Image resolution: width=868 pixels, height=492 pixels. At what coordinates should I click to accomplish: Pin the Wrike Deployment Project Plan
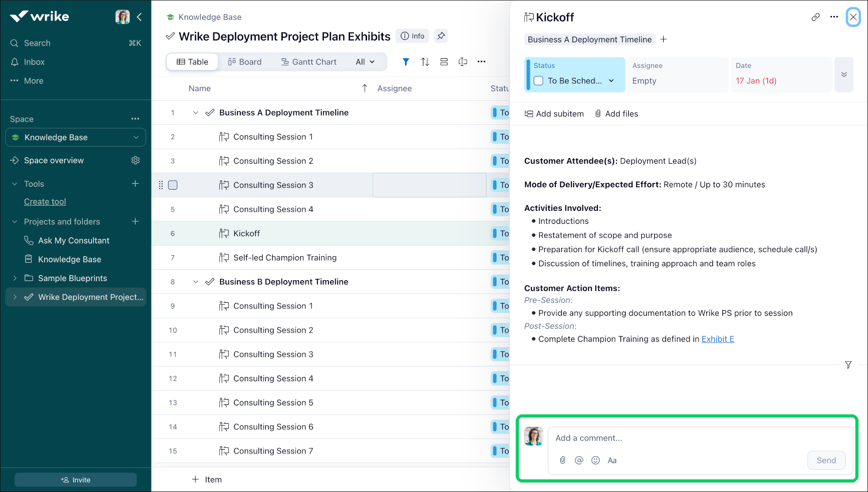click(441, 36)
